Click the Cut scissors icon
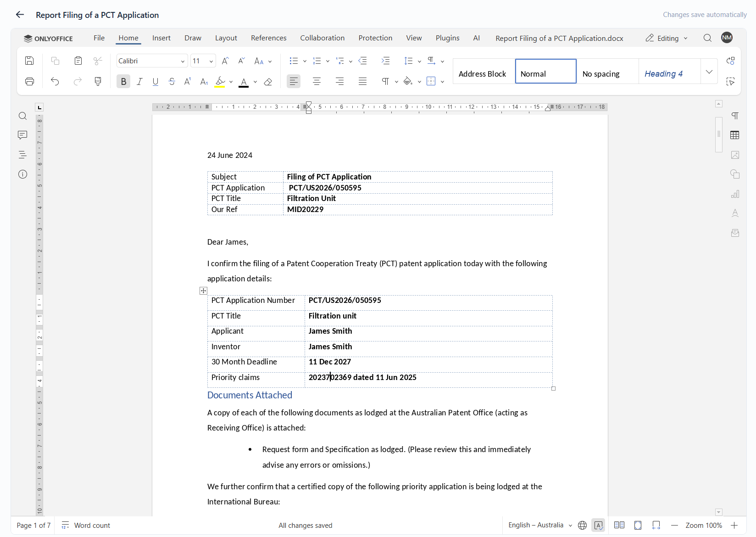 click(98, 61)
